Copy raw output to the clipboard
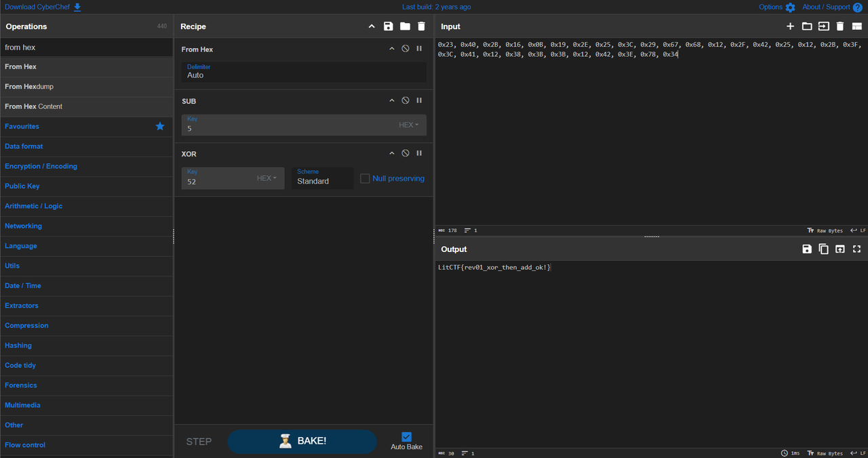Viewport: 868px width, 458px height. click(823, 249)
